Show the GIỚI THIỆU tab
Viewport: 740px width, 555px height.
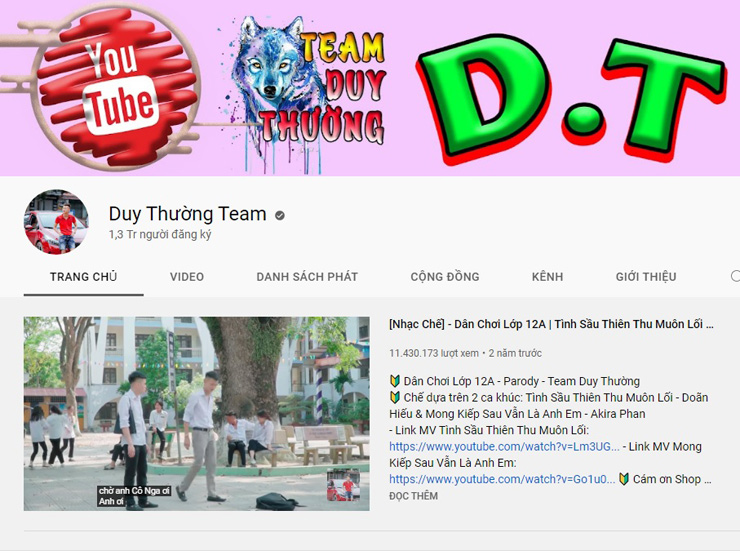[x=646, y=277]
